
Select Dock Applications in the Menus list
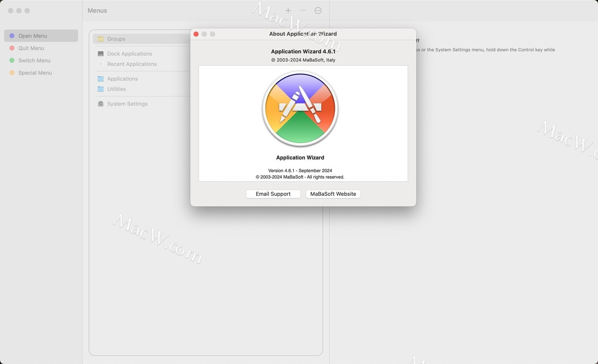pyautogui.click(x=142, y=54)
